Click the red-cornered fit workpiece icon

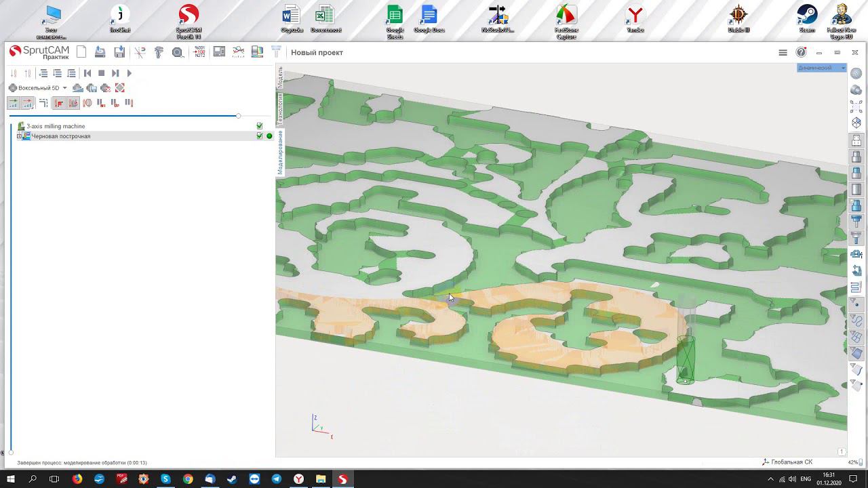click(x=120, y=88)
